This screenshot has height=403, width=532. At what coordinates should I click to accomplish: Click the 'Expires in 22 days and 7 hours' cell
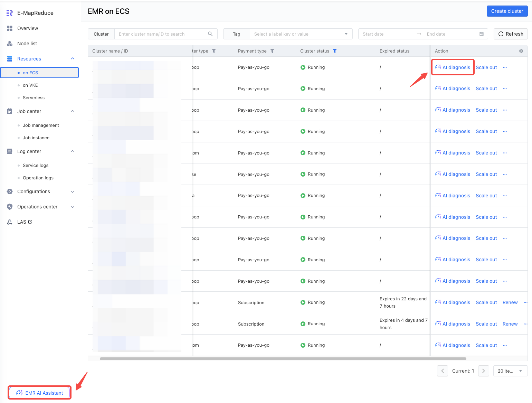(403, 302)
